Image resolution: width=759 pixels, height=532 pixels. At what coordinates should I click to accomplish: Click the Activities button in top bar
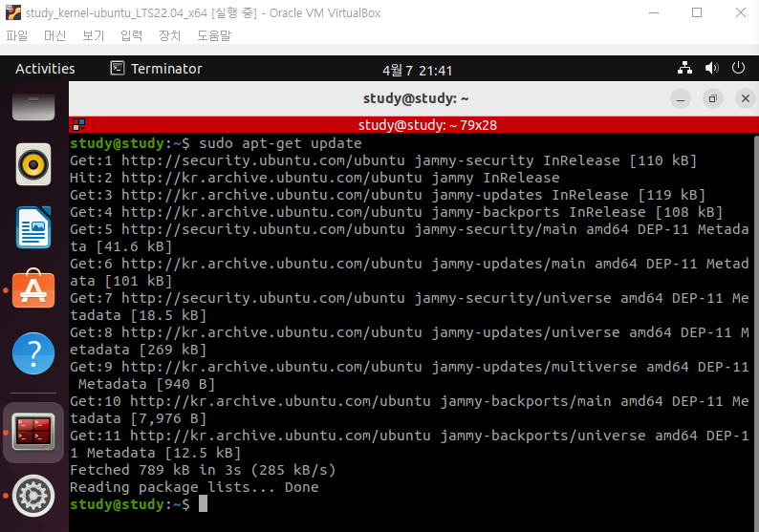coord(45,69)
